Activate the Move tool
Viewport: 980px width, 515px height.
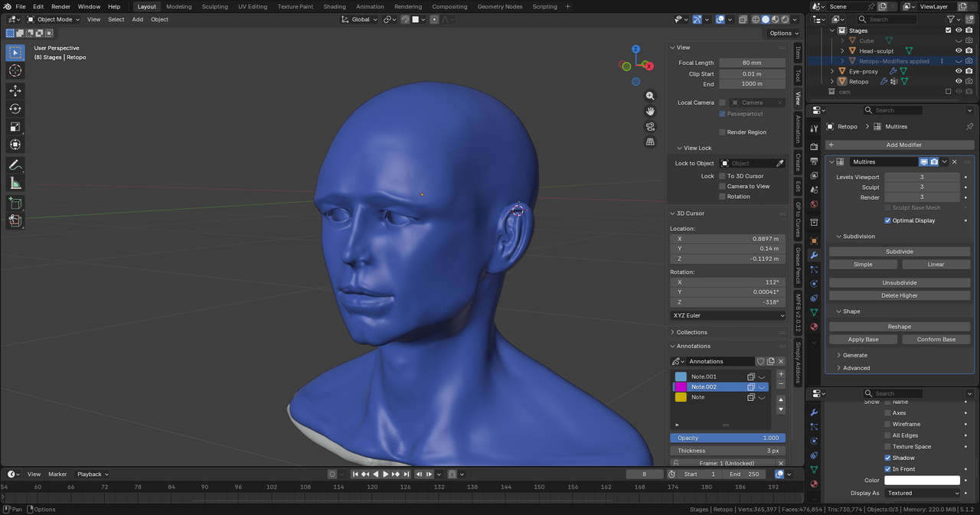tap(15, 90)
